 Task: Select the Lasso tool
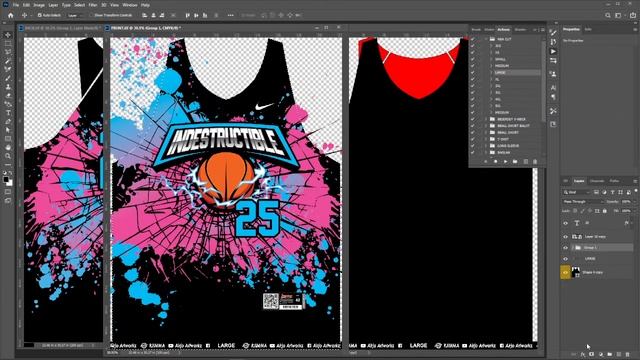(x=8, y=52)
